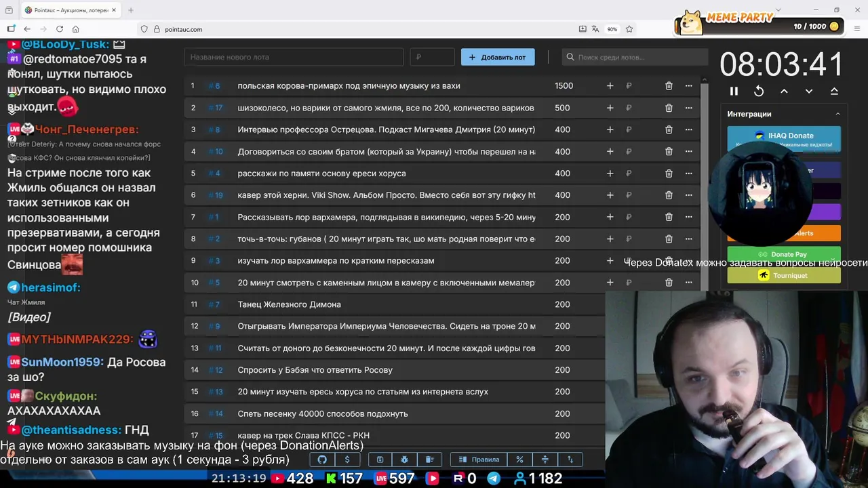Open more options for польская корова lot

point(689,86)
